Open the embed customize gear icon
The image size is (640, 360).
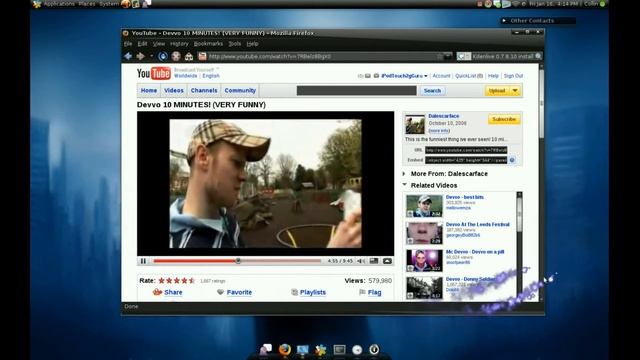click(x=512, y=160)
